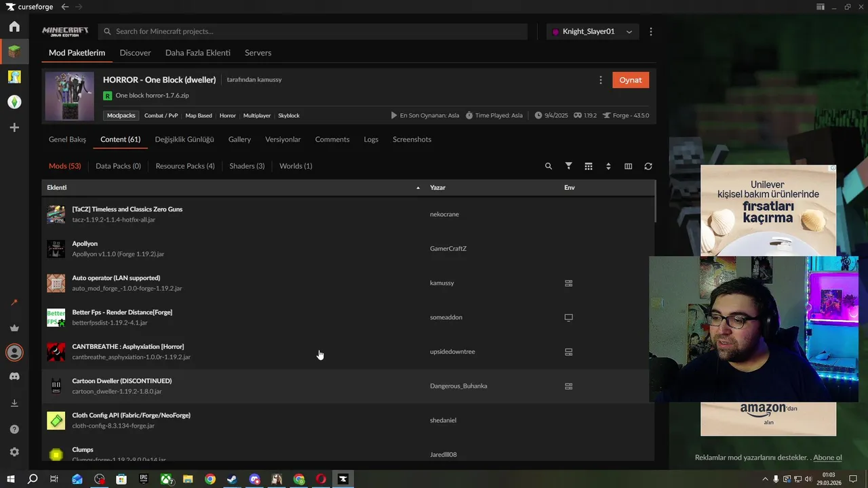Click the Combat / PvP category tag
868x488 pixels.
point(161,116)
